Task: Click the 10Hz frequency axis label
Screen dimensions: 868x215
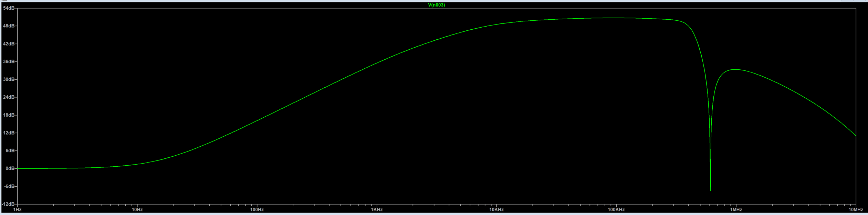Action: (x=137, y=210)
